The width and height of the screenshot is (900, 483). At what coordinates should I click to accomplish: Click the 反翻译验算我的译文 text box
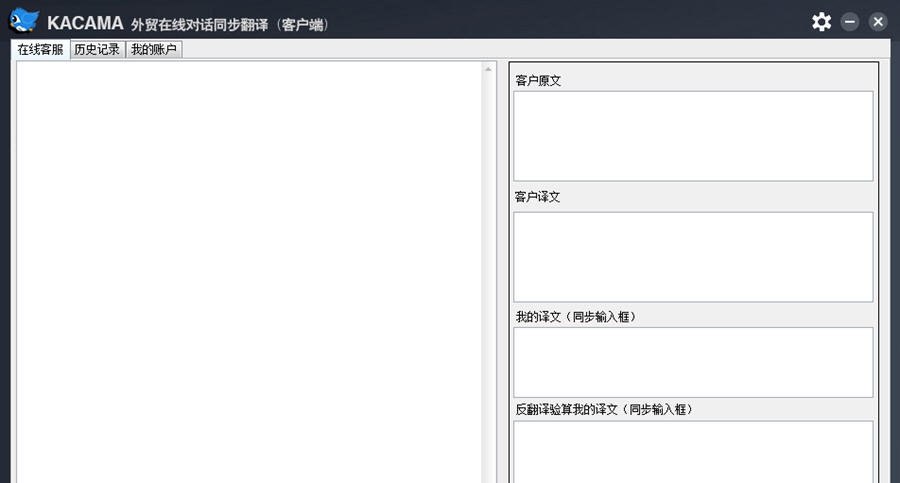click(693, 452)
